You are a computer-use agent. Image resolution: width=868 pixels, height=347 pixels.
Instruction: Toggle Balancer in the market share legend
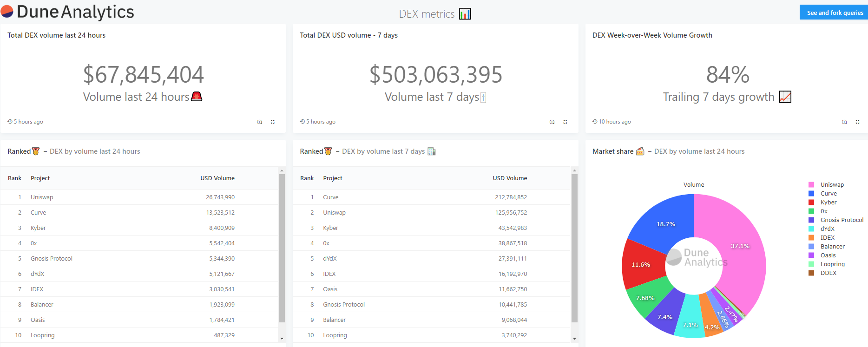[x=832, y=247]
